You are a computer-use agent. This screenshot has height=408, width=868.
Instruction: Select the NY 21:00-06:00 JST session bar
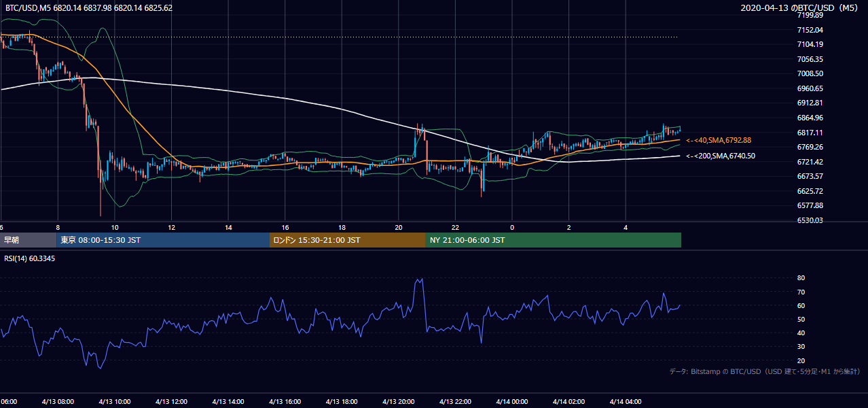(554, 240)
